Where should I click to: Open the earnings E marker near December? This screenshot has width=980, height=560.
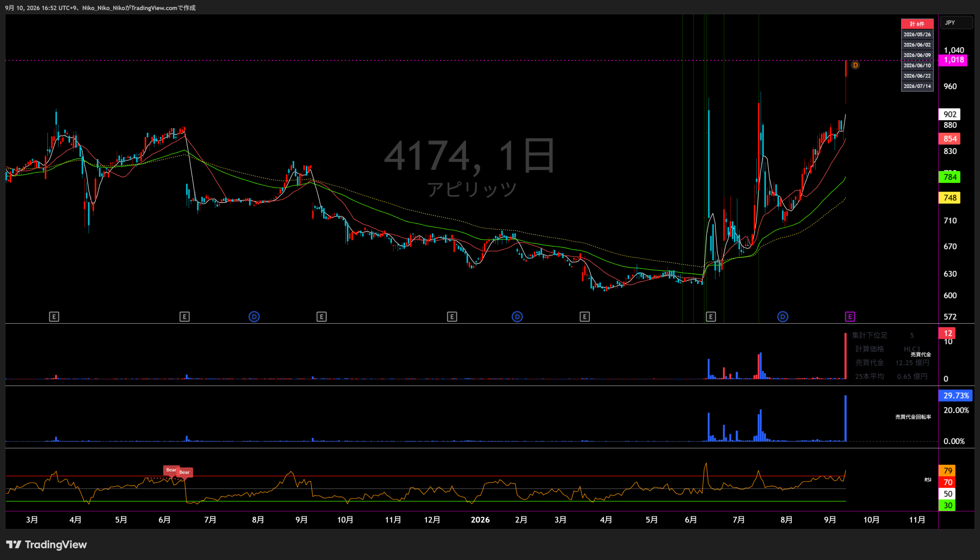452,317
